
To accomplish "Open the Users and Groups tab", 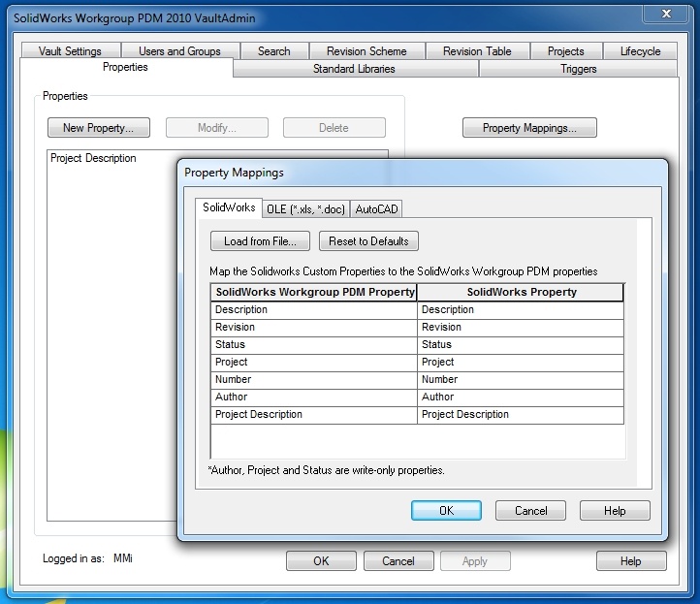I will pos(180,50).
